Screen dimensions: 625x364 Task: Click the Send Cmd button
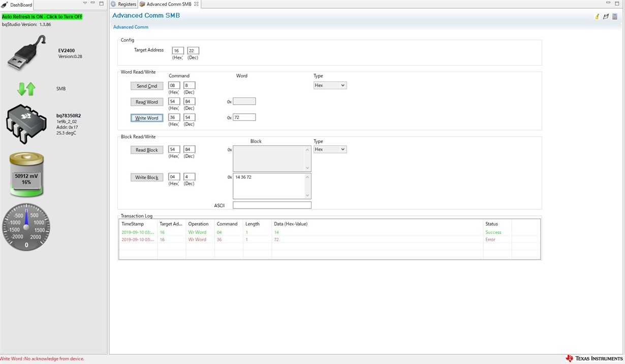click(147, 86)
